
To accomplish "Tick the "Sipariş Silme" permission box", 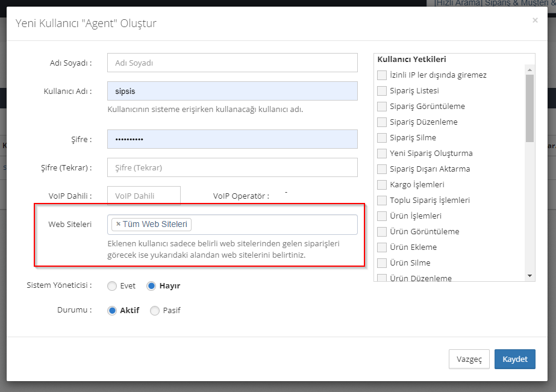I will click(381, 138).
